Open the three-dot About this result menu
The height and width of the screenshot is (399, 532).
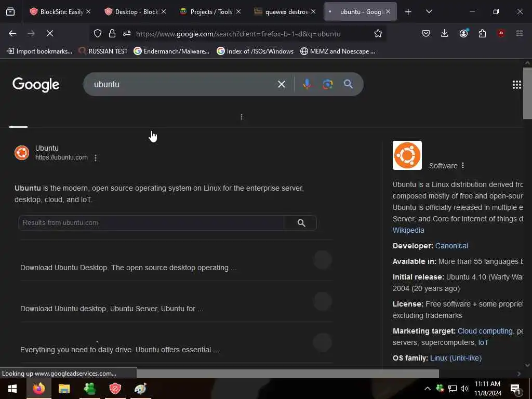click(96, 158)
